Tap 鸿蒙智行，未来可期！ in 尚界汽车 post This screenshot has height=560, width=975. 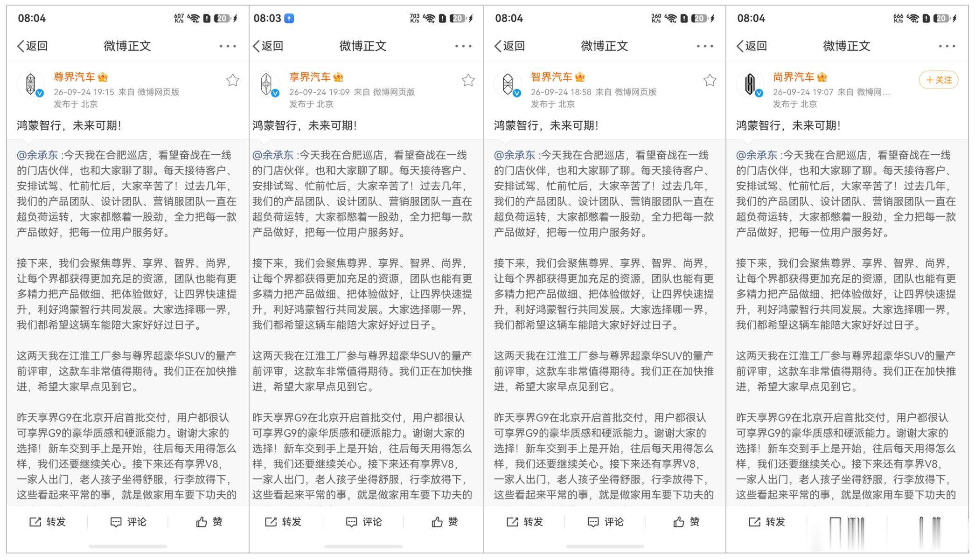(788, 125)
